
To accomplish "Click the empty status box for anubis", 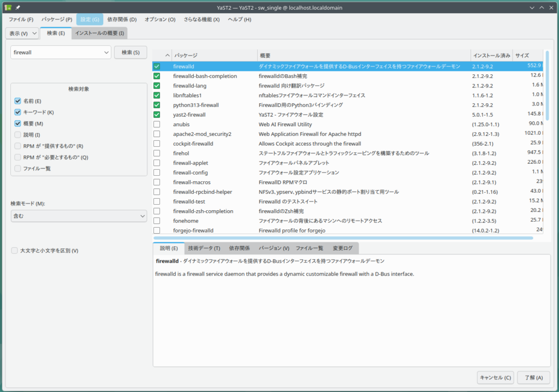I will pos(157,124).
